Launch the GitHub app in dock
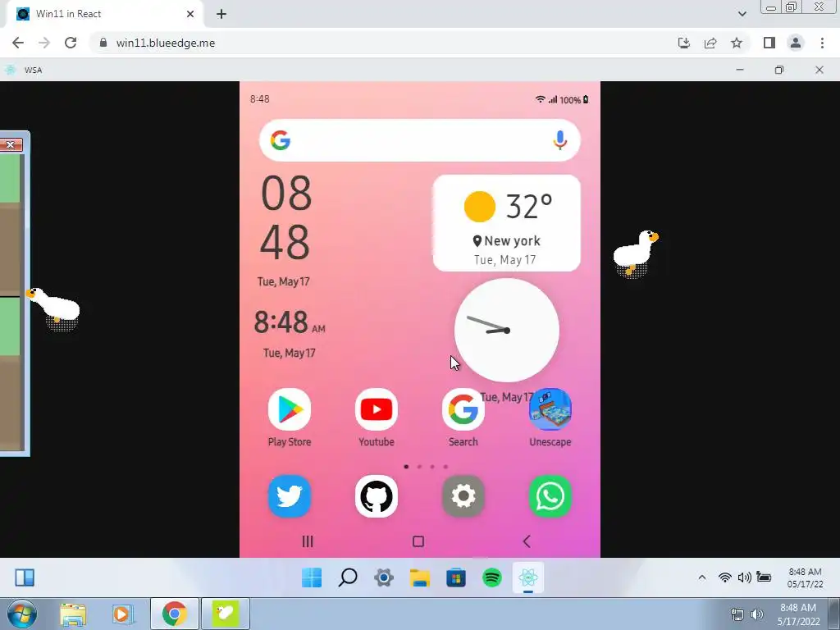Screen dimensions: 840x630 tap(376, 496)
